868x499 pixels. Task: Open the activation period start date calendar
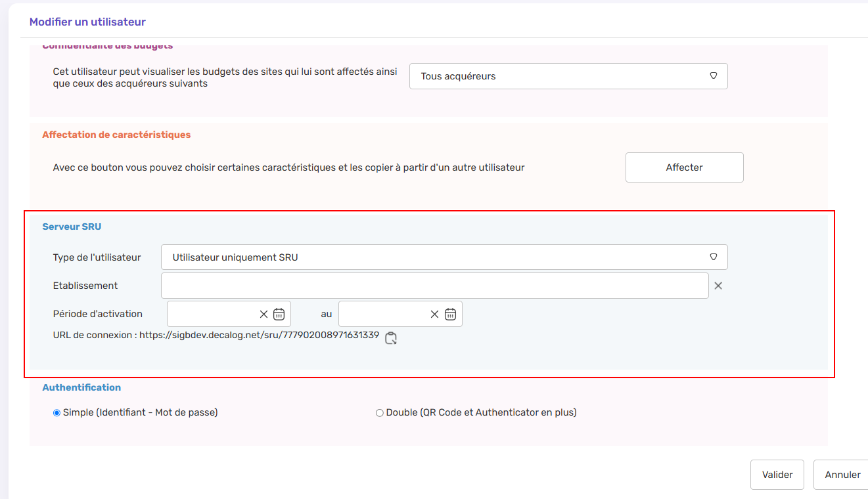[279, 315]
